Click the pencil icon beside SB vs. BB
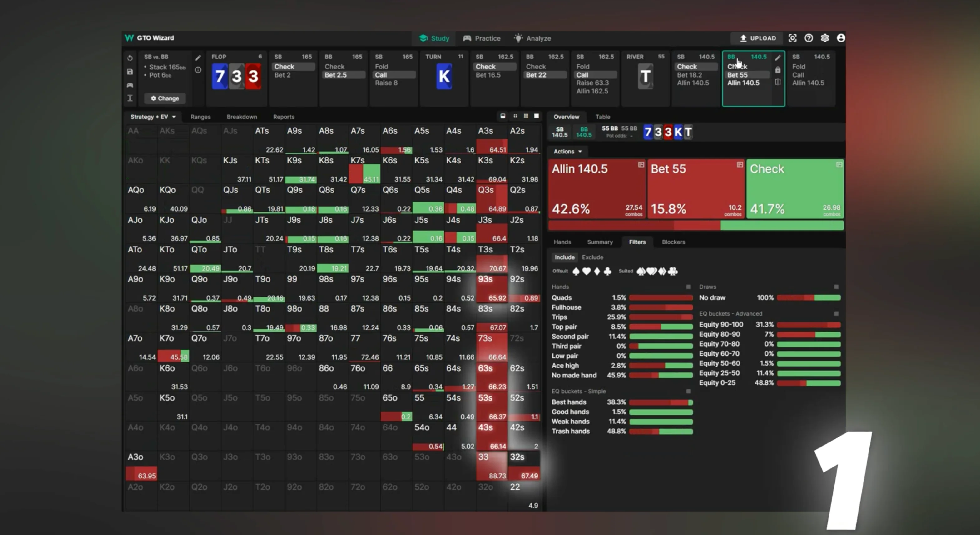Image resolution: width=980 pixels, height=535 pixels. coord(198,58)
